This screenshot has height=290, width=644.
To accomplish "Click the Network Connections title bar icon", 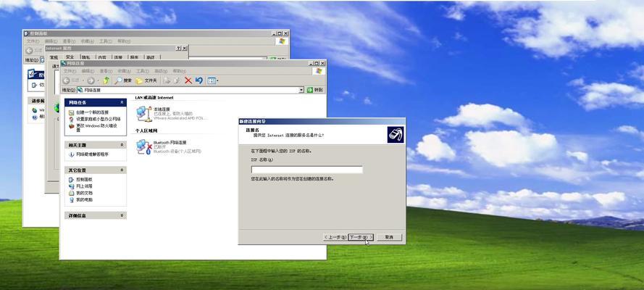I will 64,63.
